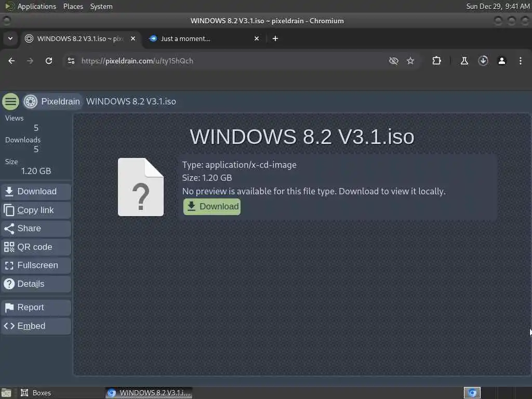
Task: Switch the file viewer to Fullscreen
Action: pyautogui.click(x=36, y=265)
